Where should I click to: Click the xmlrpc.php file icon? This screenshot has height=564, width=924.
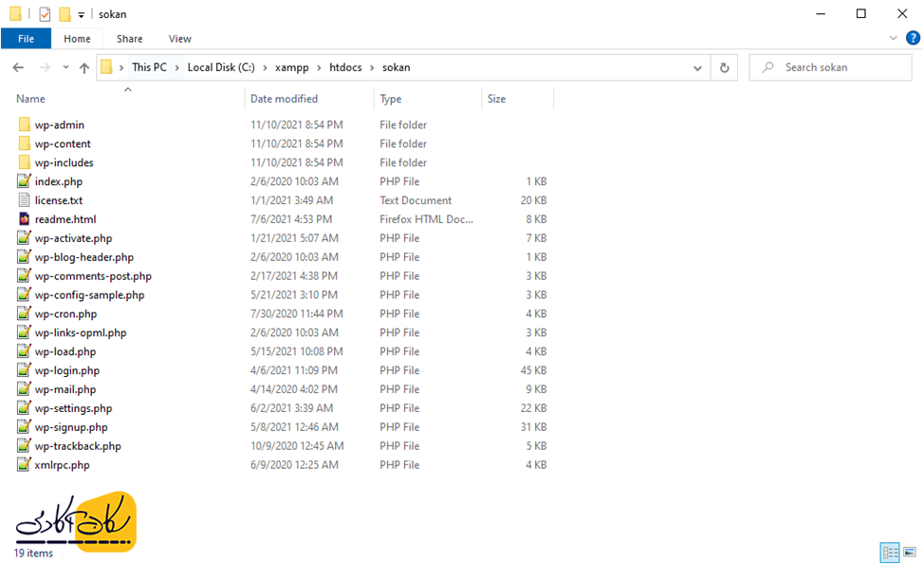[24, 464]
